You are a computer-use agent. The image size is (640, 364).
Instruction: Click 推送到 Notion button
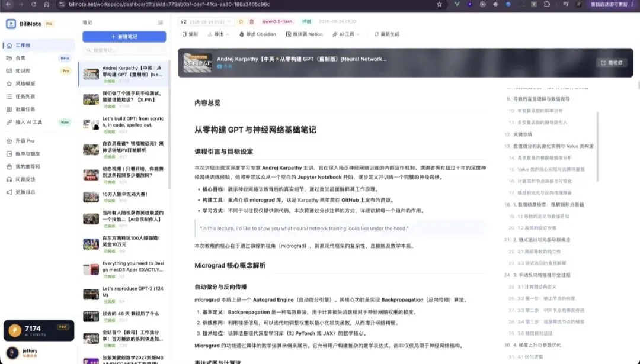304,34
